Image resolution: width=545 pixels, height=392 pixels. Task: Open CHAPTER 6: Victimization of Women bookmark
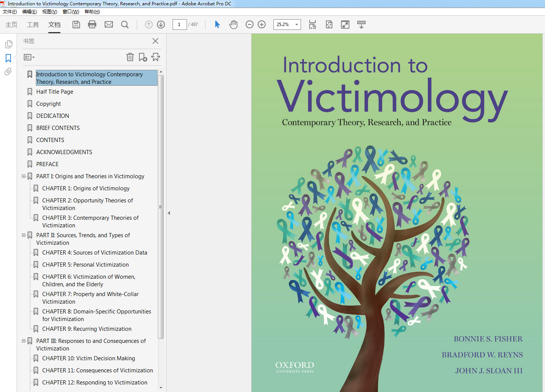click(89, 281)
